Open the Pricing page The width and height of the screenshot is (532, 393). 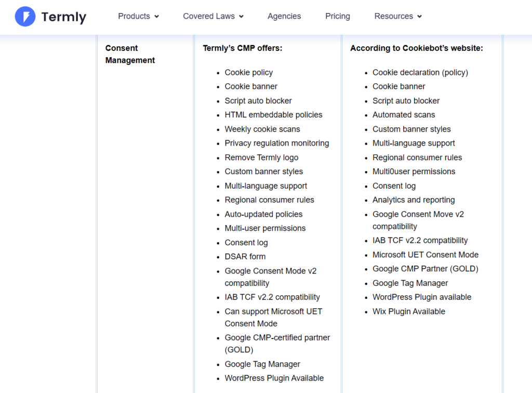click(x=338, y=16)
